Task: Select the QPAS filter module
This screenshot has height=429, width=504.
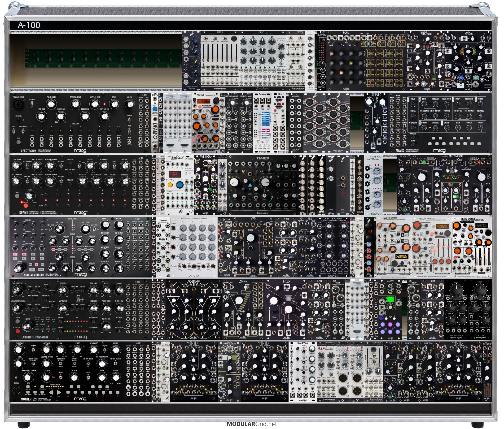Action: click(x=244, y=309)
